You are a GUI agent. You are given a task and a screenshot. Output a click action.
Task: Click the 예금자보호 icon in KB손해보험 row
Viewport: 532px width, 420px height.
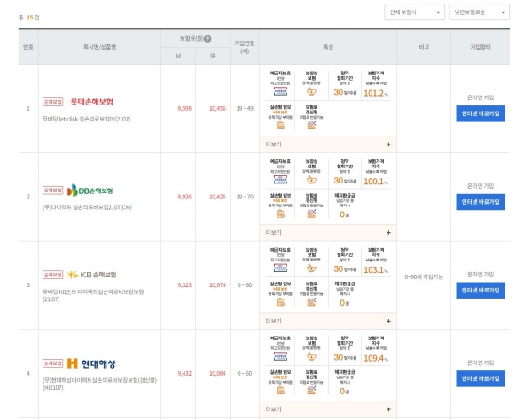tap(280, 268)
